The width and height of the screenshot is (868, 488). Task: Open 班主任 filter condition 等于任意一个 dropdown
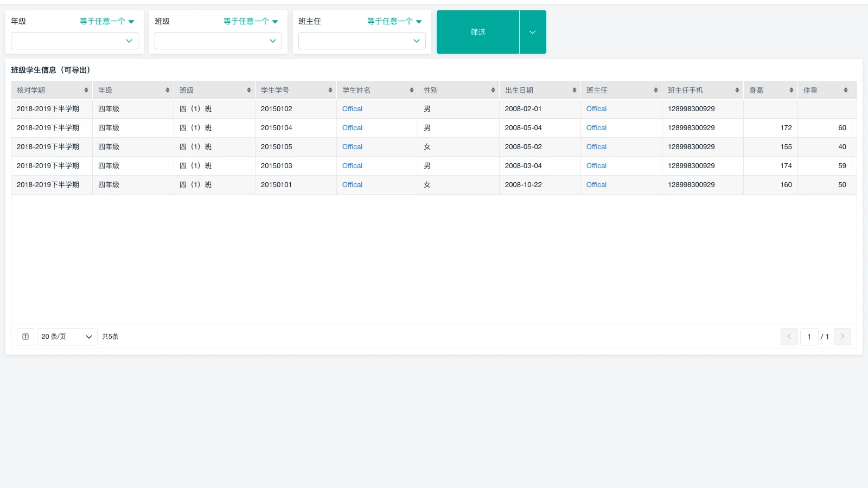(394, 21)
